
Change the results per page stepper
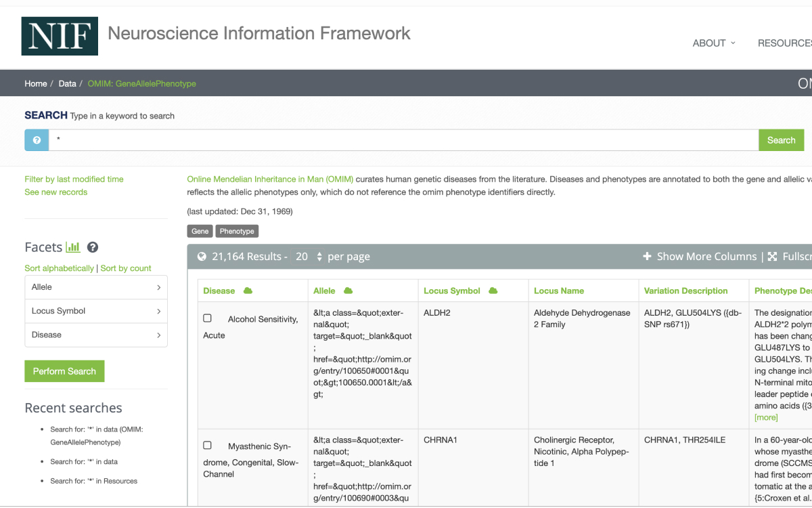click(319, 257)
